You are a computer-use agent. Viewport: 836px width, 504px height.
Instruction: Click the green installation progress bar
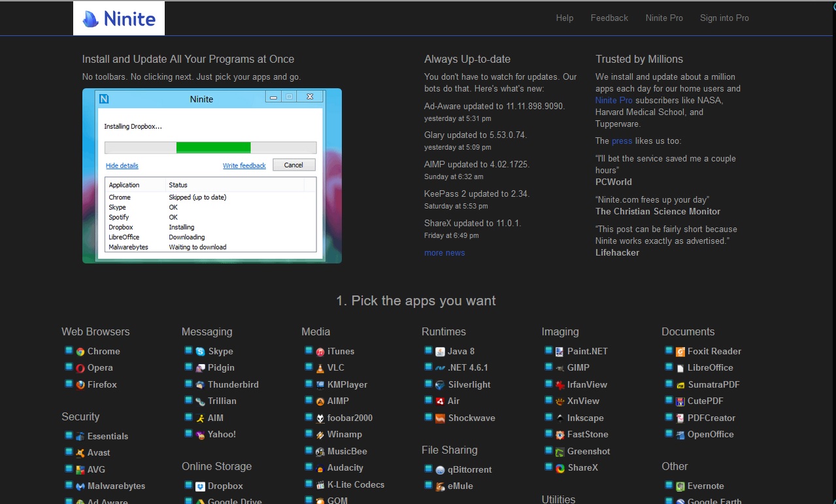(x=212, y=147)
